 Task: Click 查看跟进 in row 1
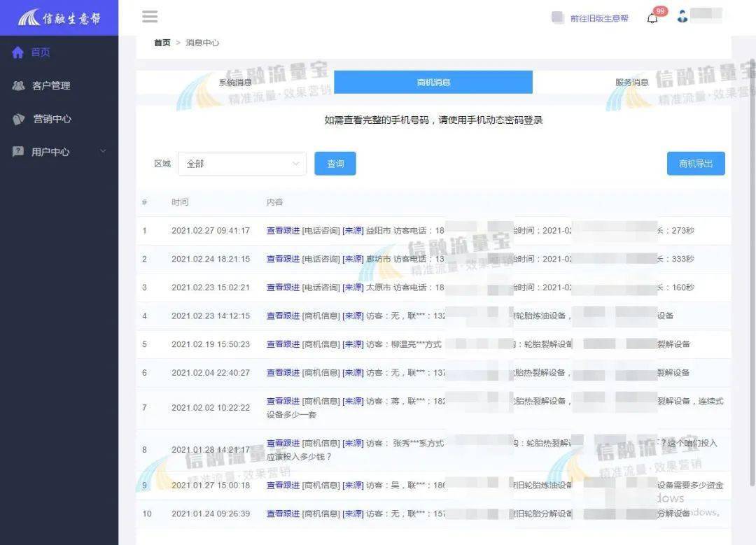tap(283, 231)
